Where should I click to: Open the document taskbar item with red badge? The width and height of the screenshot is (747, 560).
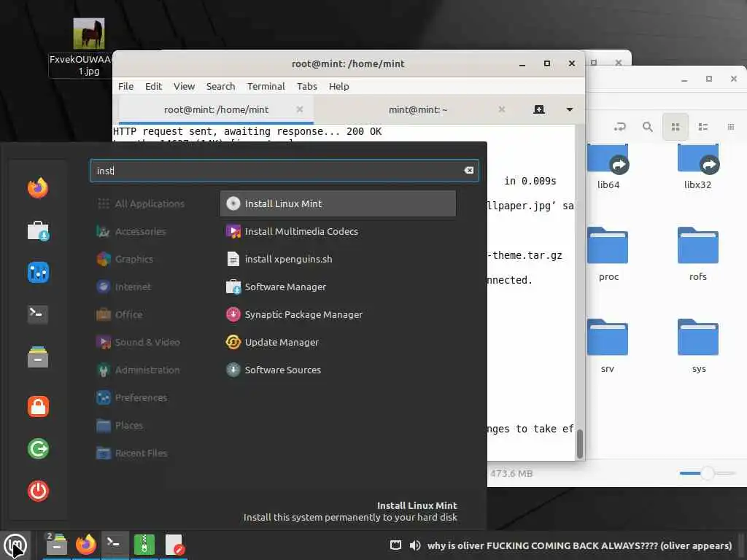174,545
